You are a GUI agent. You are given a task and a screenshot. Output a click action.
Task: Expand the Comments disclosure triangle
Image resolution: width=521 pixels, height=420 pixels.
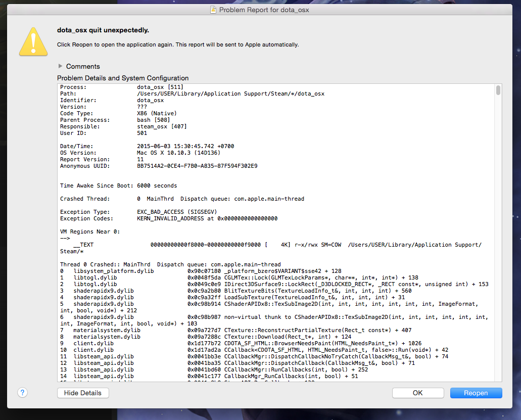point(60,66)
